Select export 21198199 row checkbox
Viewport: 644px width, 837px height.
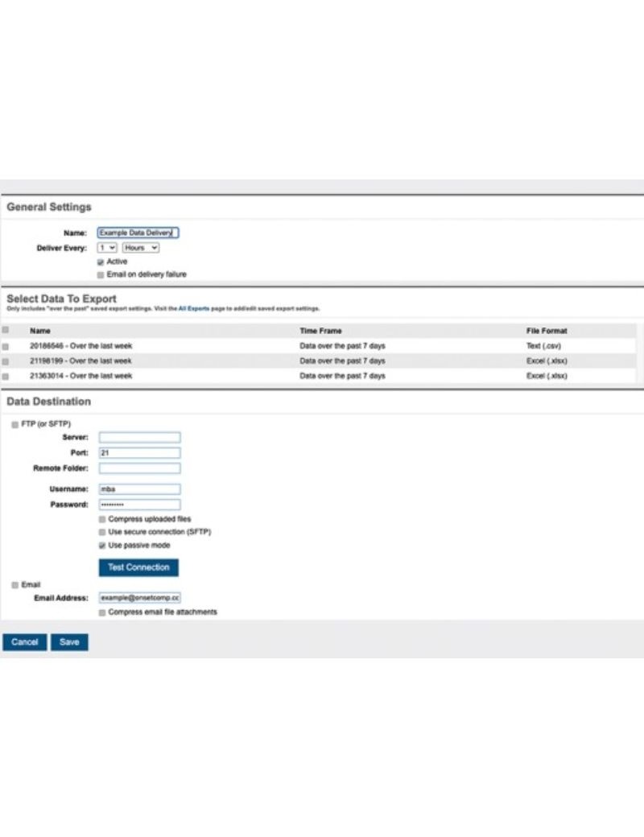(6, 361)
